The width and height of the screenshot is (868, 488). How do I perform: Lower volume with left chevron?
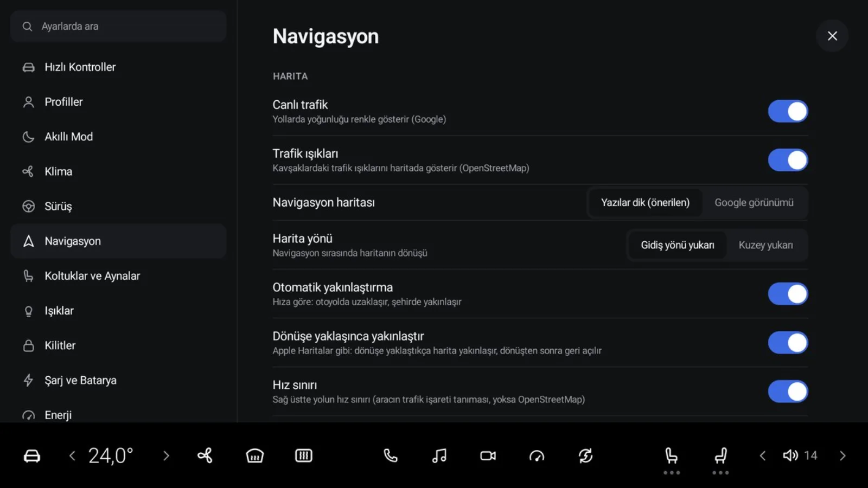tap(762, 455)
